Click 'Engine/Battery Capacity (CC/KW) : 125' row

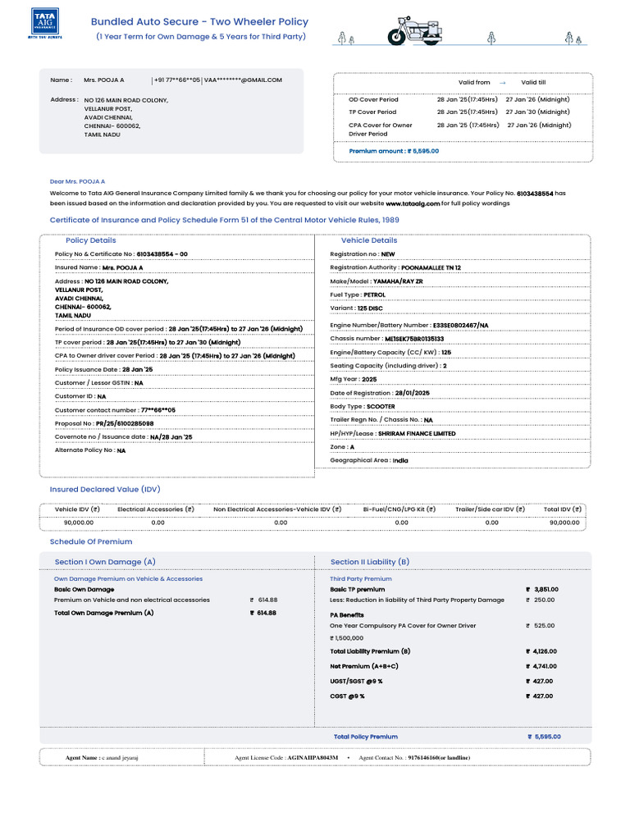(390, 353)
